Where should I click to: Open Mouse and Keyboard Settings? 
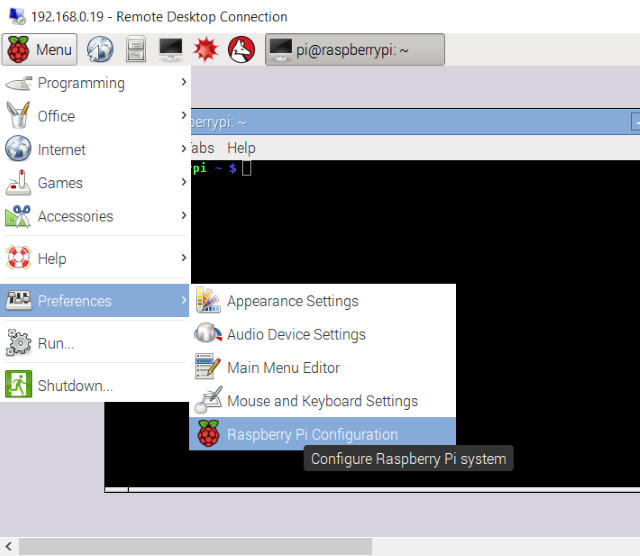(x=322, y=401)
